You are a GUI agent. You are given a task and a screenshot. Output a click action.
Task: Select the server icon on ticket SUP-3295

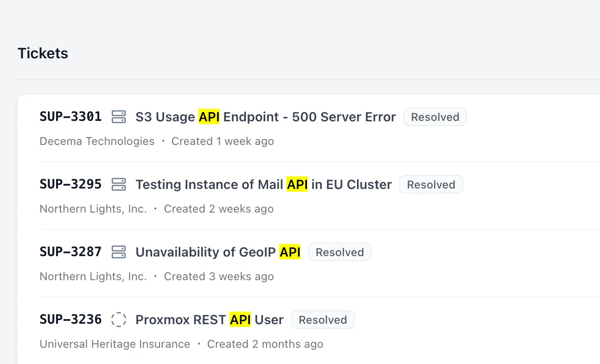pos(119,184)
